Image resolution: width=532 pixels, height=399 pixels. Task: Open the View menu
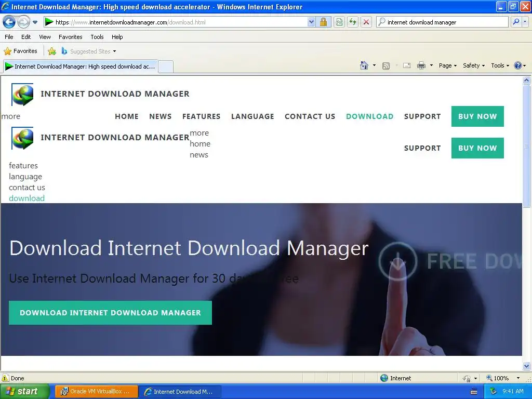pyautogui.click(x=45, y=37)
